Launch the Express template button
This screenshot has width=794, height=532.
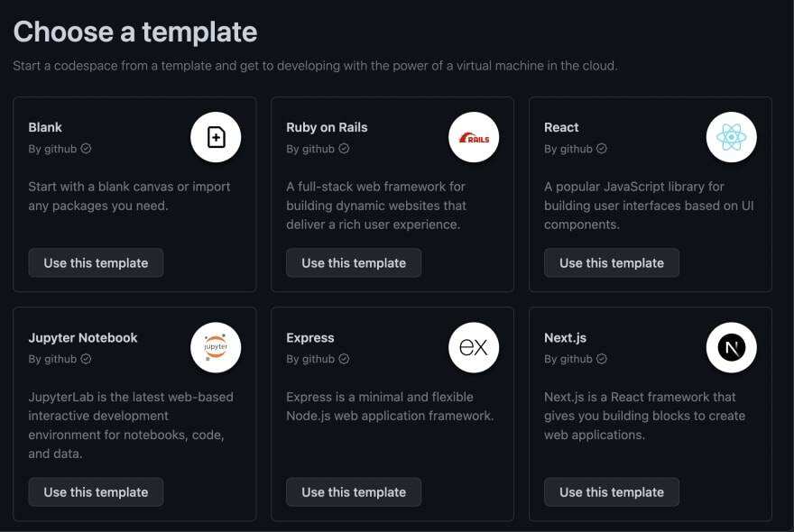354,492
